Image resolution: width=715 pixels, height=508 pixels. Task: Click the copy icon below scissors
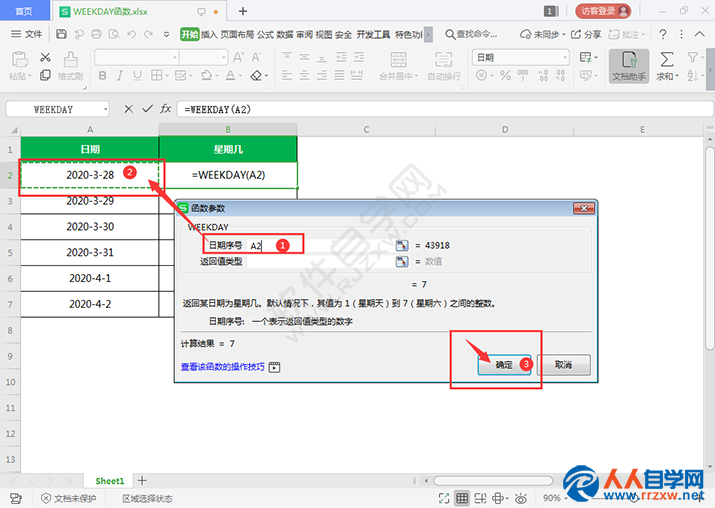45,75
